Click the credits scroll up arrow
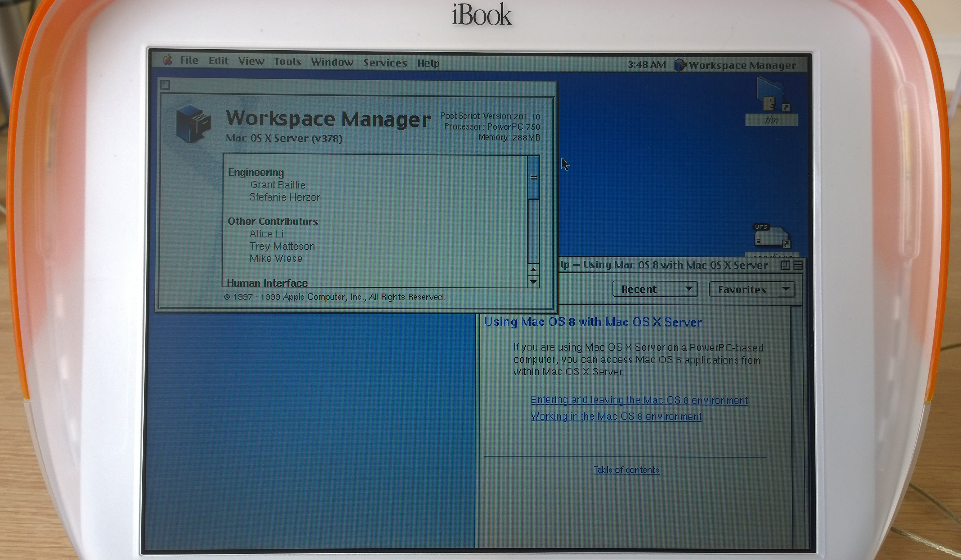This screenshot has height=560, width=961. pyautogui.click(x=533, y=270)
